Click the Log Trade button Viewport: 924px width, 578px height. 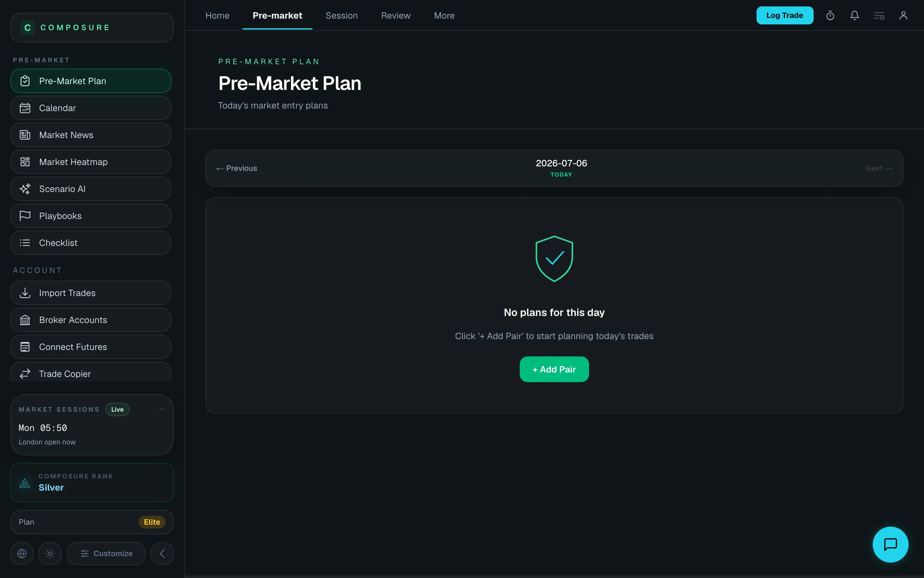[785, 16]
